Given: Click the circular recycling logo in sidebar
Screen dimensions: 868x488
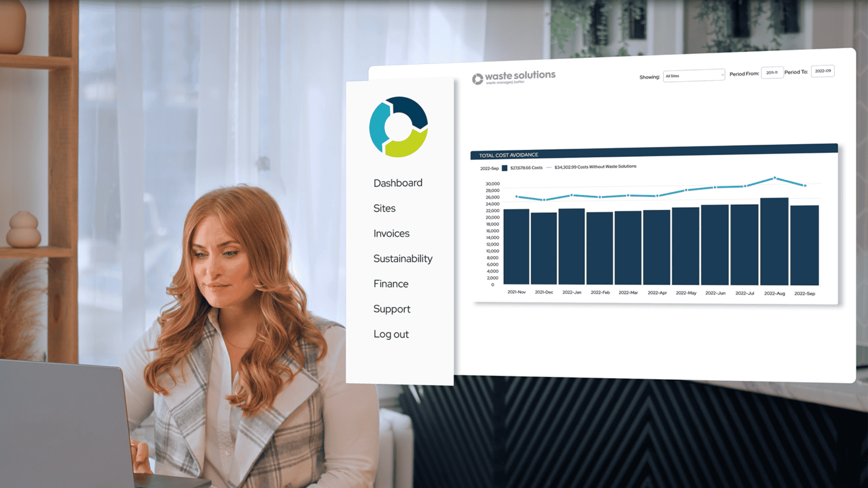Looking at the screenshot, I should click(x=398, y=127).
